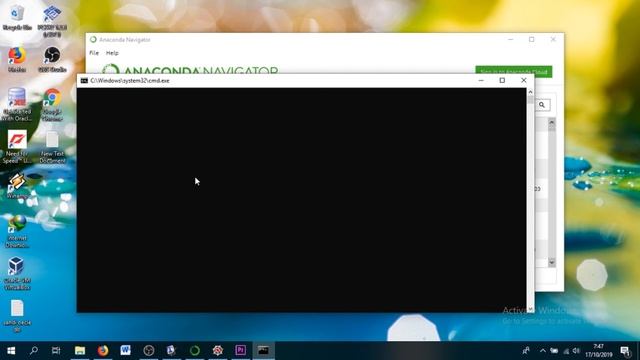Open the Winamp desktop shortcut

pos(17,186)
